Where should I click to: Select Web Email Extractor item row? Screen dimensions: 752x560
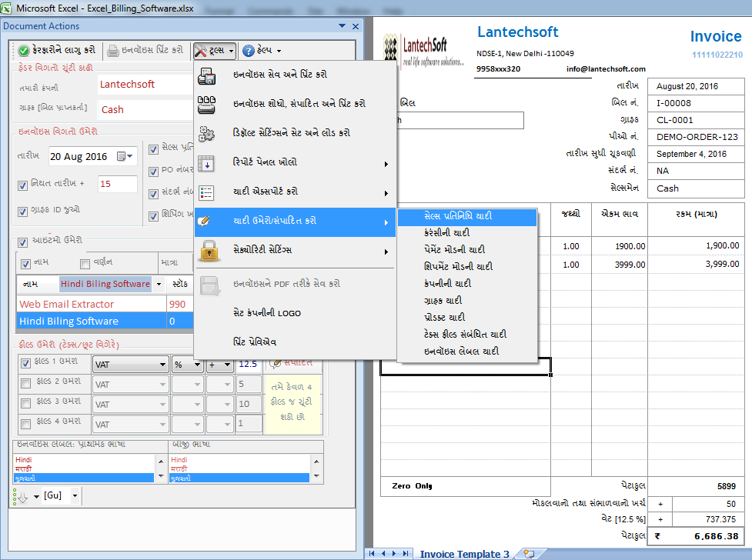click(105, 305)
